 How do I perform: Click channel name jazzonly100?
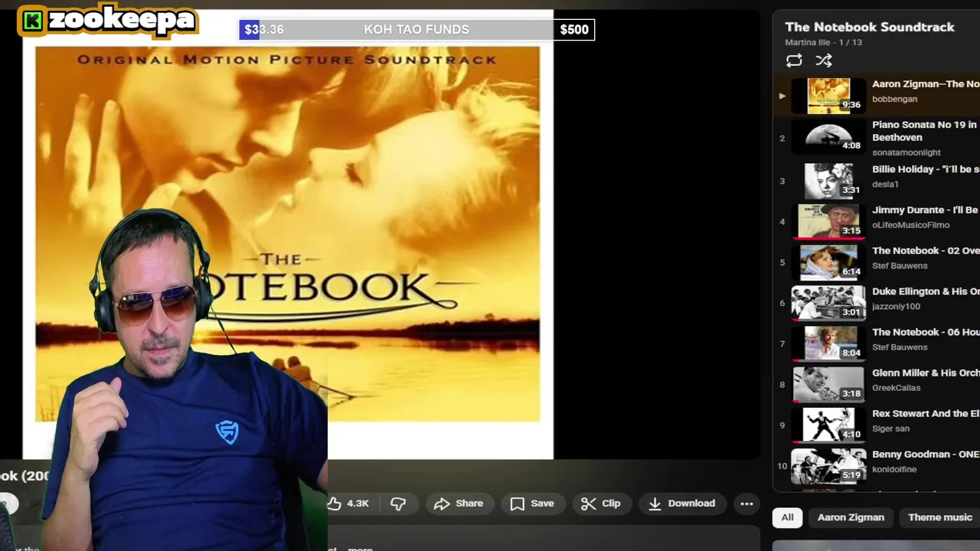tap(896, 306)
